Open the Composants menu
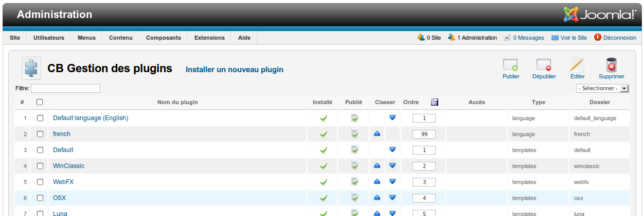This screenshot has width=644, height=216. 163,38
